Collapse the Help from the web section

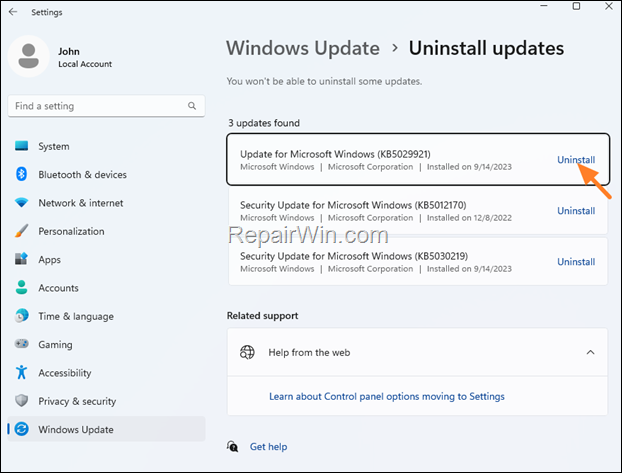click(590, 352)
